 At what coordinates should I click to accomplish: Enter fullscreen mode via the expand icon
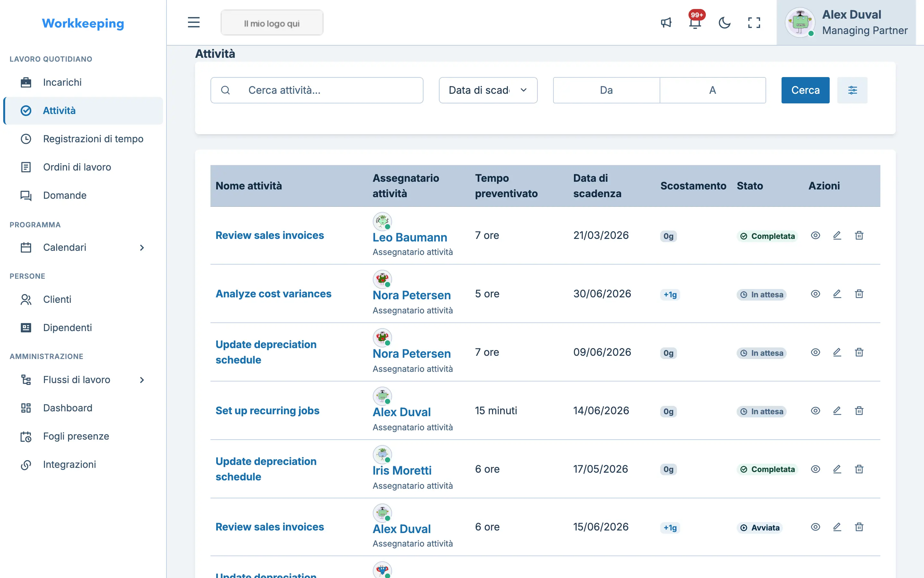pyautogui.click(x=754, y=22)
